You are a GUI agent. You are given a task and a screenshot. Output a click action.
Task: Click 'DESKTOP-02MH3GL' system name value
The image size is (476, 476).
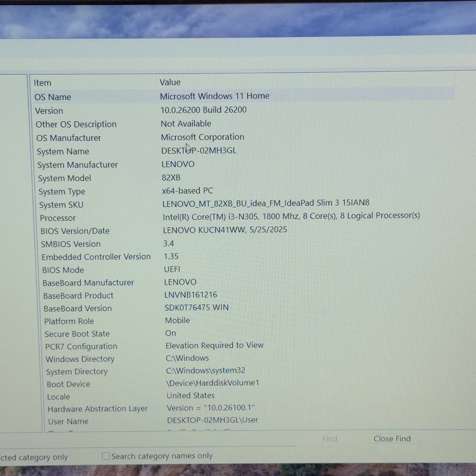[199, 150]
